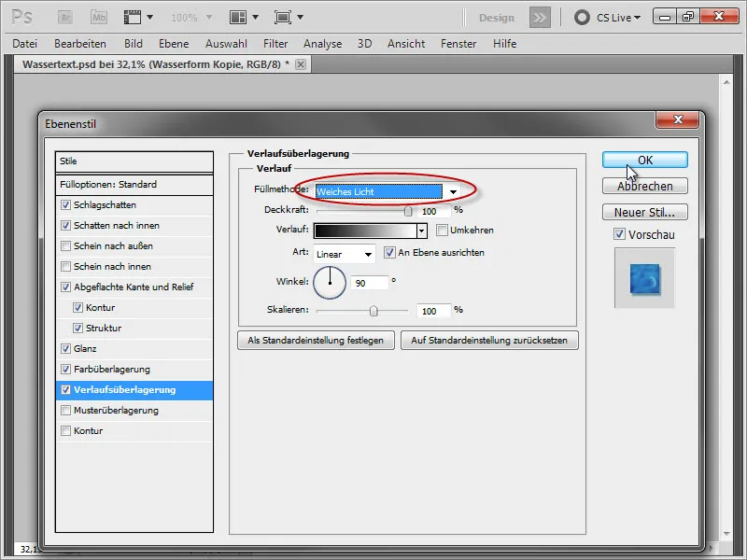Open the Datei menu
The image size is (747, 560).
25,44
